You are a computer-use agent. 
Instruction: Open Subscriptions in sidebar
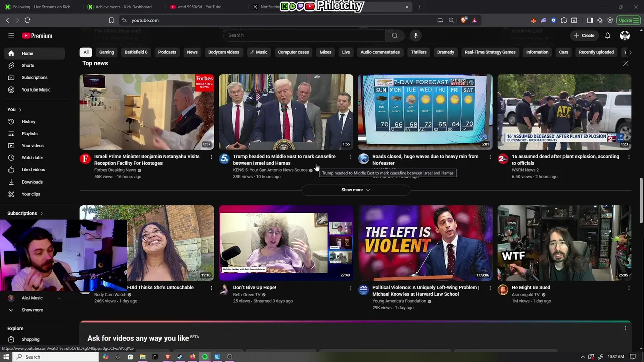point(34,77)
